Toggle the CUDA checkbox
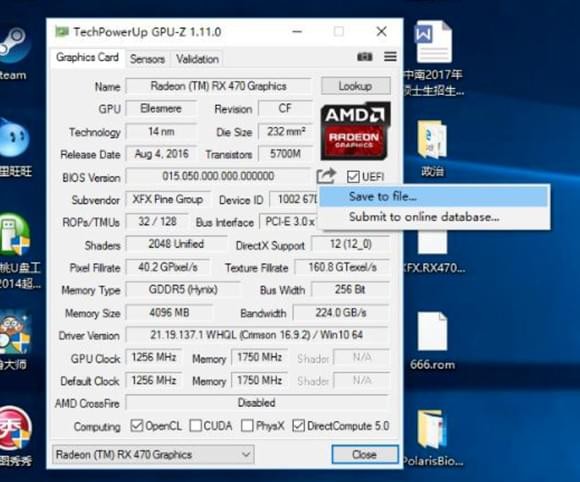Viewport: 580px width, 482px height. pos(195,426)
